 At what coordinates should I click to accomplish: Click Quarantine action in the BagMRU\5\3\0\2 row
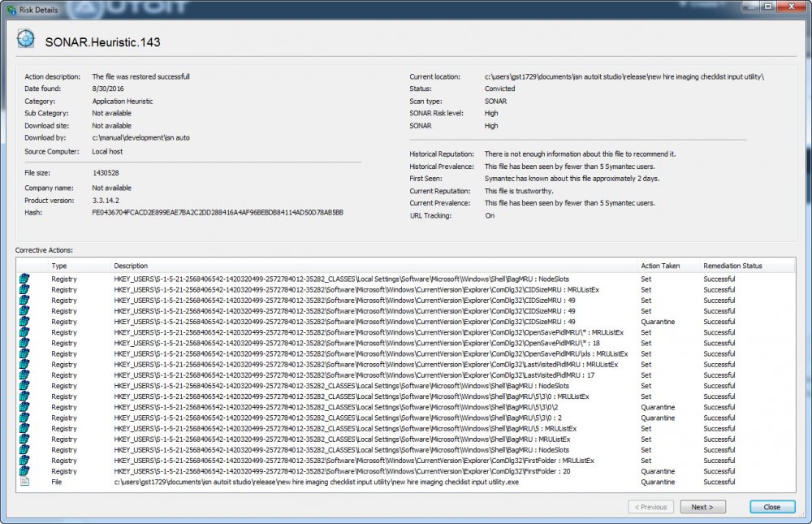tap(658, 407)
